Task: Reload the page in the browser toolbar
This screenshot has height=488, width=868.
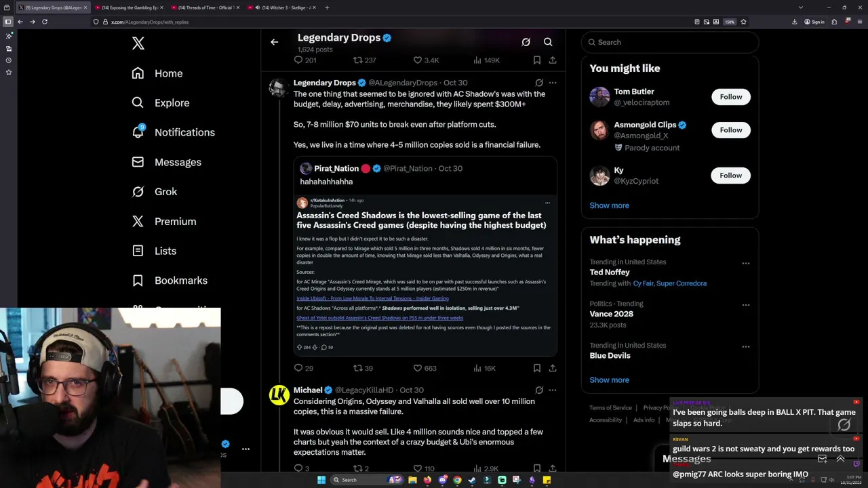Action: pyautogui.click(x=45, y=22)
